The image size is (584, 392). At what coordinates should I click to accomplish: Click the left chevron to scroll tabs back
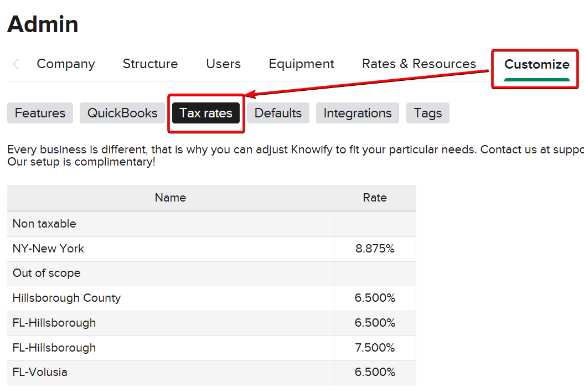tap(15, 64)
